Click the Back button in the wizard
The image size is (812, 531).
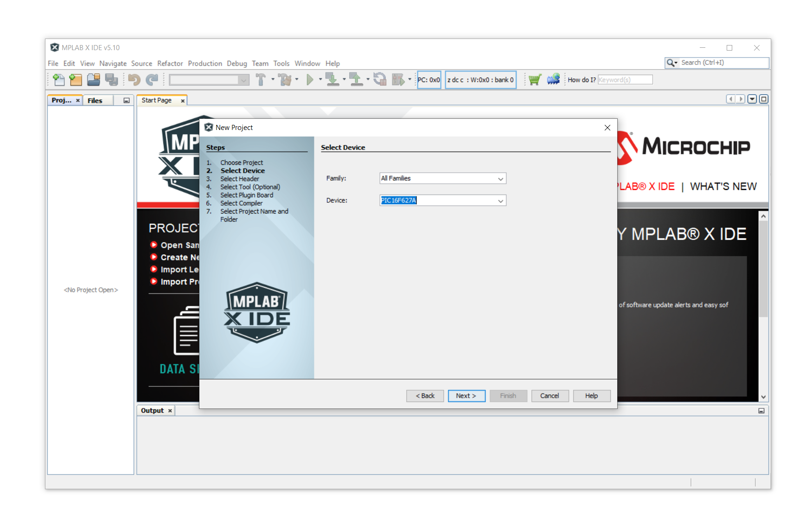coord(425,396)
